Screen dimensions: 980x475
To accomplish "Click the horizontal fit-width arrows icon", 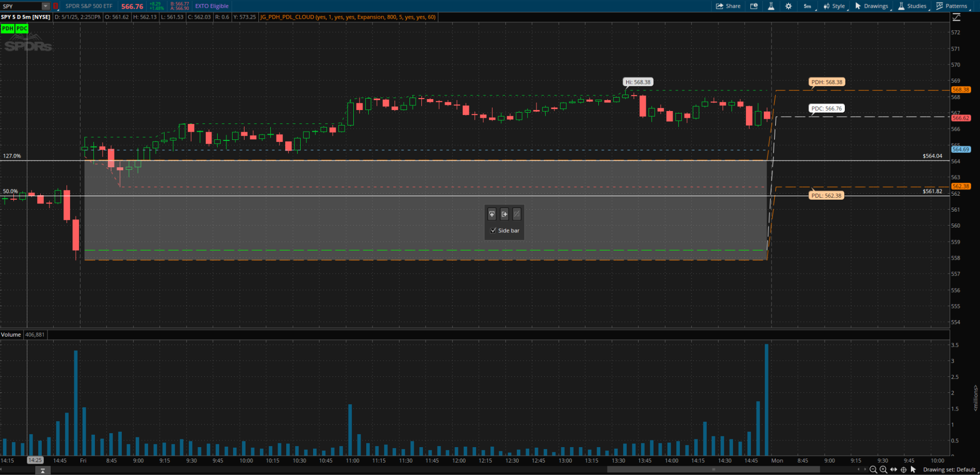I will [x=893, y=469].
